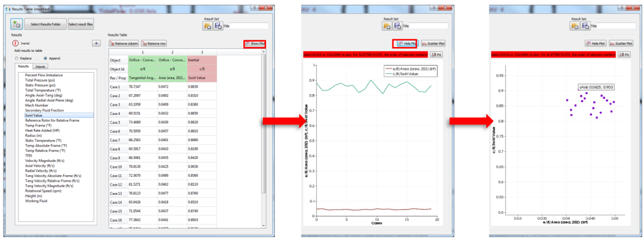This screenshot has height=240, width=644.
Task: Click cell value 78.7347
Action: click(143, 87)
